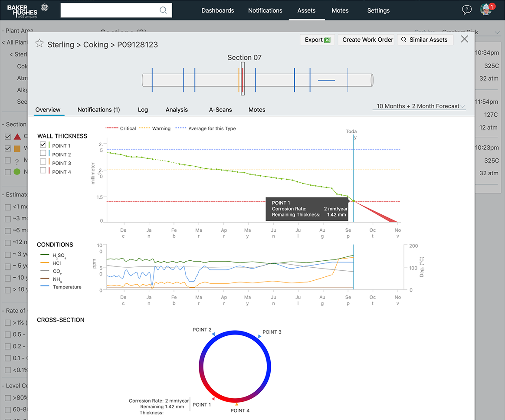Click the Temperature legend entry

pos(61,287)
